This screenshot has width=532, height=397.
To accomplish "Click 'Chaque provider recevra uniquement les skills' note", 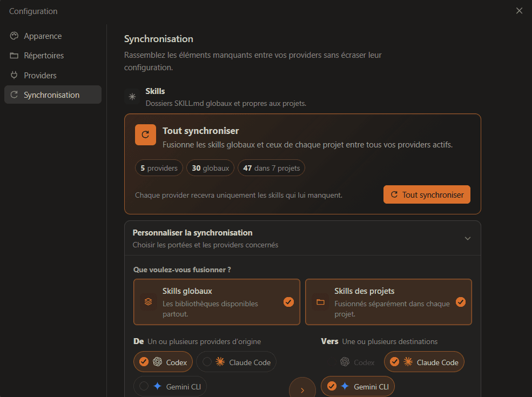I will coord(239,195).
